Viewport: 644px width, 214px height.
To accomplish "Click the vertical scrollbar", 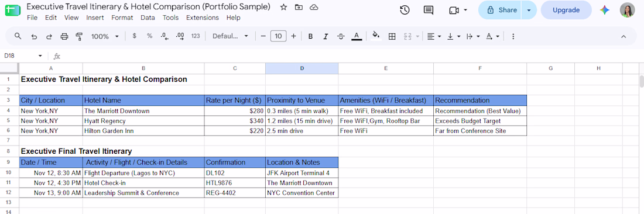I will click(641, 82).
